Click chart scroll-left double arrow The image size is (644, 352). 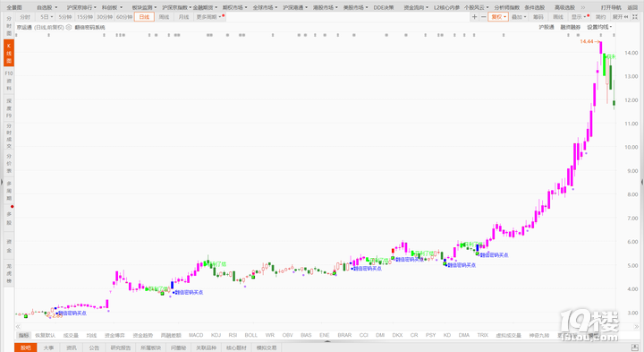click(18, 327)
